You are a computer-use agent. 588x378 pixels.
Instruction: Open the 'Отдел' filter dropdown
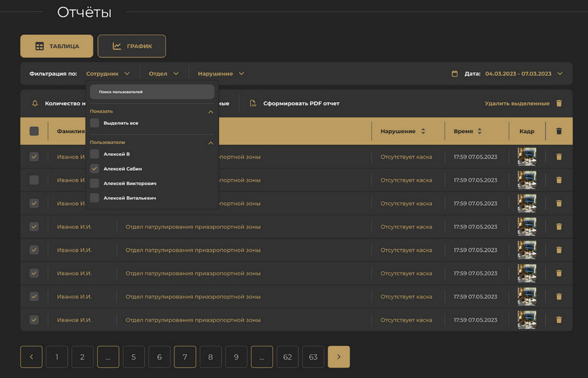164,73
